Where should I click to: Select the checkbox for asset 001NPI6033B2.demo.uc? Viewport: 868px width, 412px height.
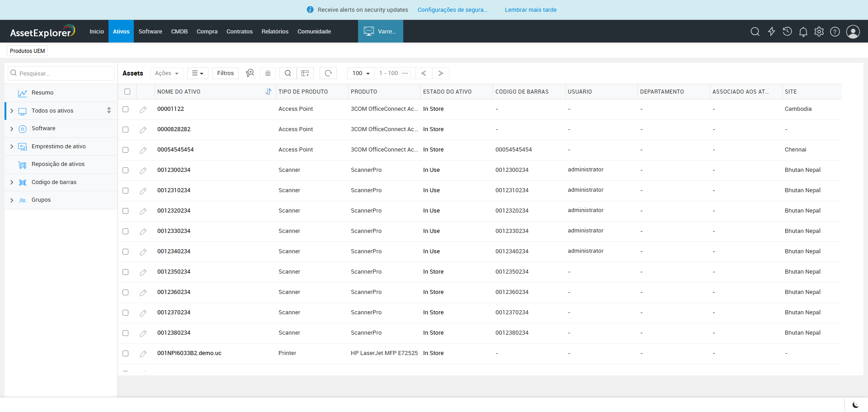(x=126, y=354)
